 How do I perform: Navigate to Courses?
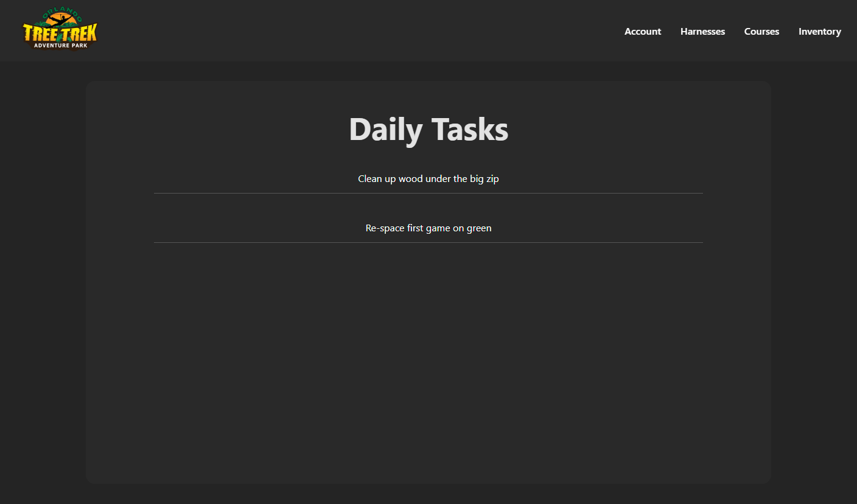[x=761, y=32]
